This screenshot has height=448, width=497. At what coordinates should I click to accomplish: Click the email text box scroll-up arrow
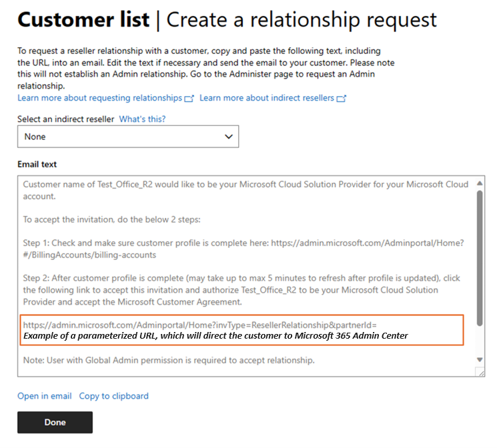pos(480,183)
